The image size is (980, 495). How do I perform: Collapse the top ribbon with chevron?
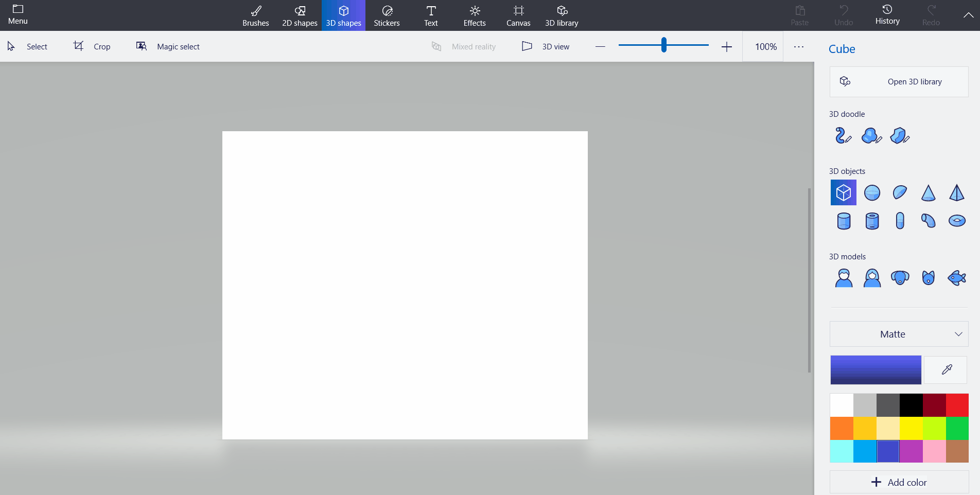968,15
